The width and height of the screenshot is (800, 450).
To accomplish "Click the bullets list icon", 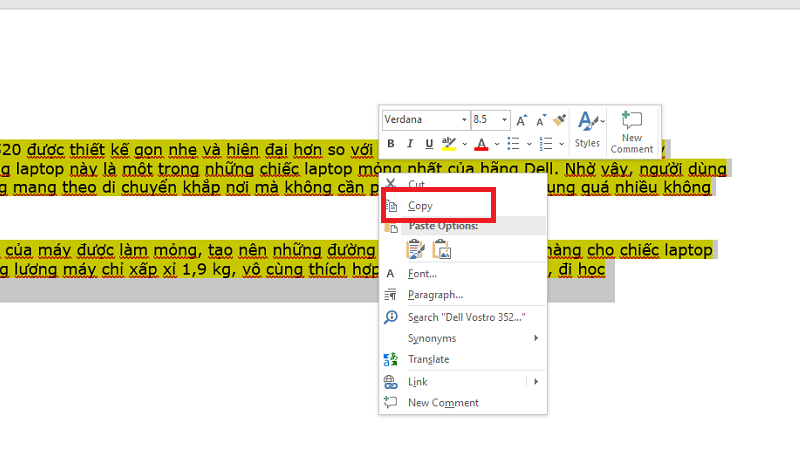I will [513, 144].
